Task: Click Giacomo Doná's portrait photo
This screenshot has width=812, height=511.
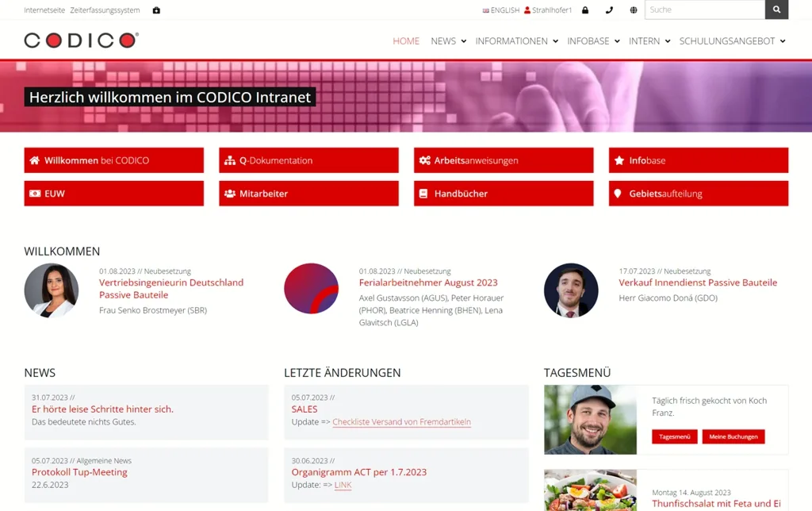Action: (x=571, y=290)
